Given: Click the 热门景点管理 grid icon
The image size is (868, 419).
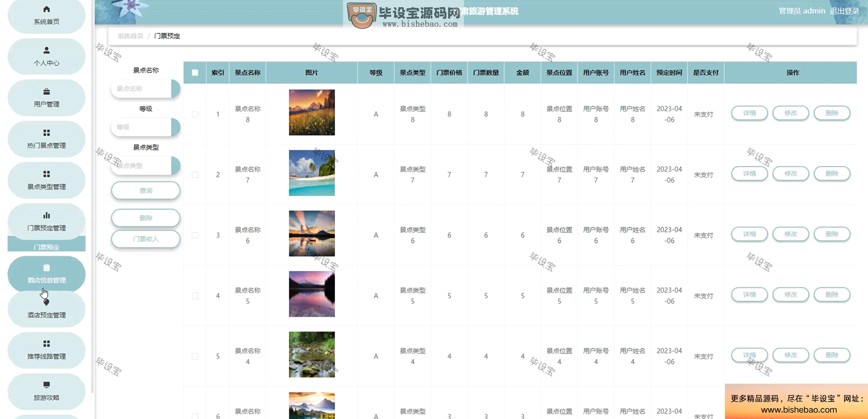Looking at the screenshot, I should click(47, 133).
